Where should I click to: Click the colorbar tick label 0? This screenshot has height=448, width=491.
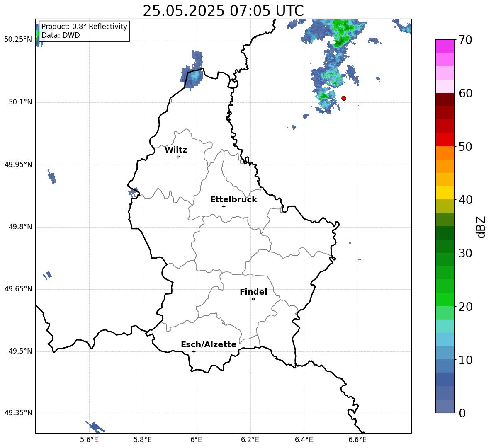(x=462, y=413)
